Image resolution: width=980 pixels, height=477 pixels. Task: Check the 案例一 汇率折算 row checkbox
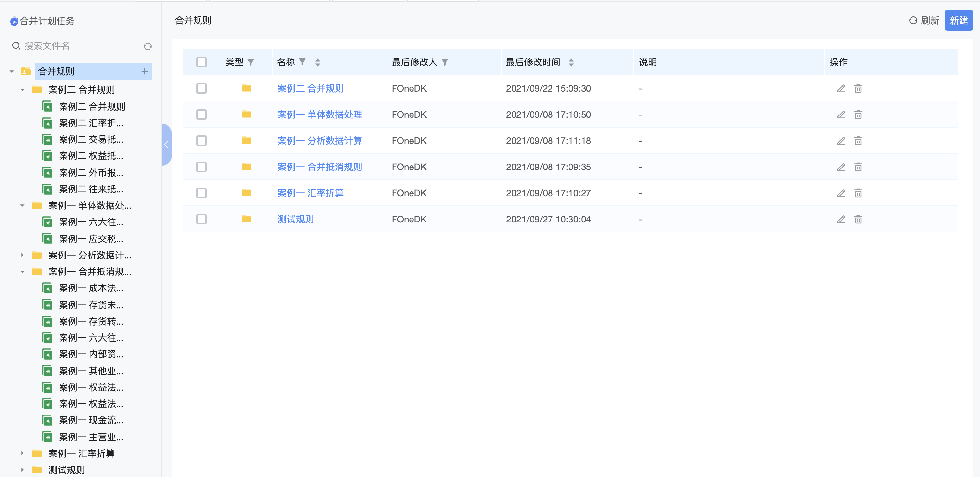click(x=201, y=193)
